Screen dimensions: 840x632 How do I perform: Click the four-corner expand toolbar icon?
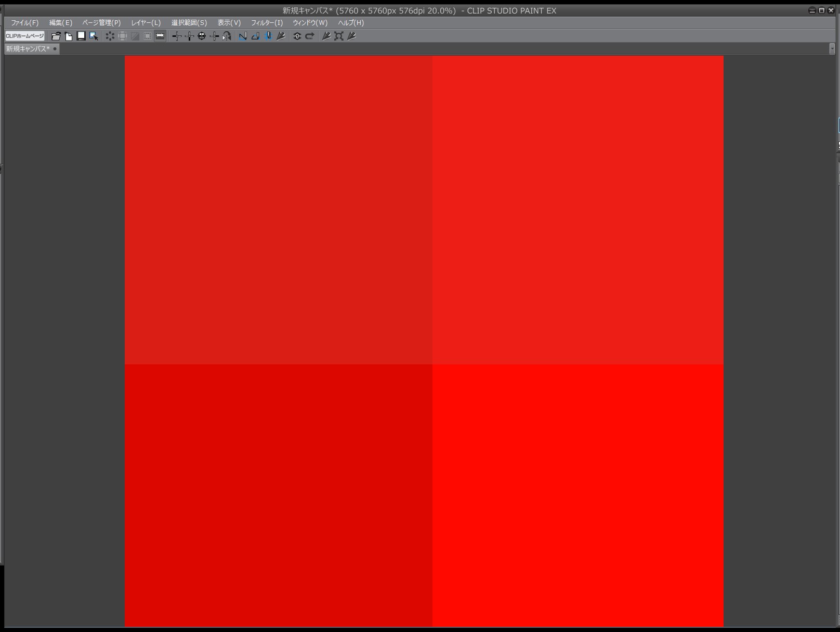point(339,36)
